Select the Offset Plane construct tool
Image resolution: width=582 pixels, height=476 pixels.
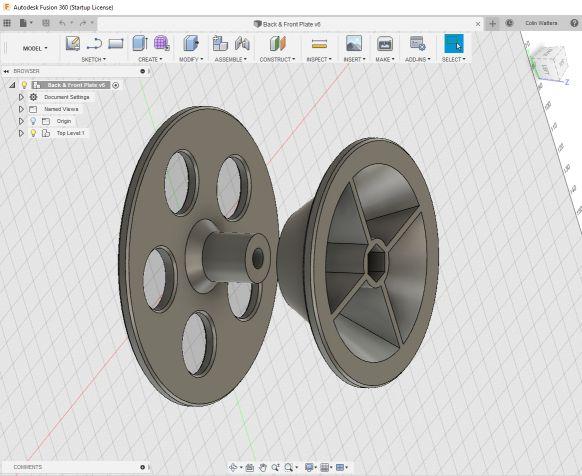(278, 43)
